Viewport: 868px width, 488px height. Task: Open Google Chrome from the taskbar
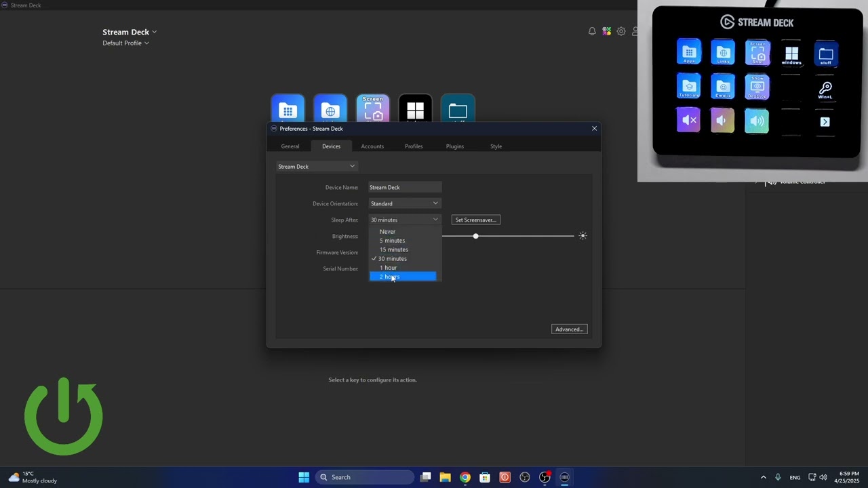coord(465,477)
